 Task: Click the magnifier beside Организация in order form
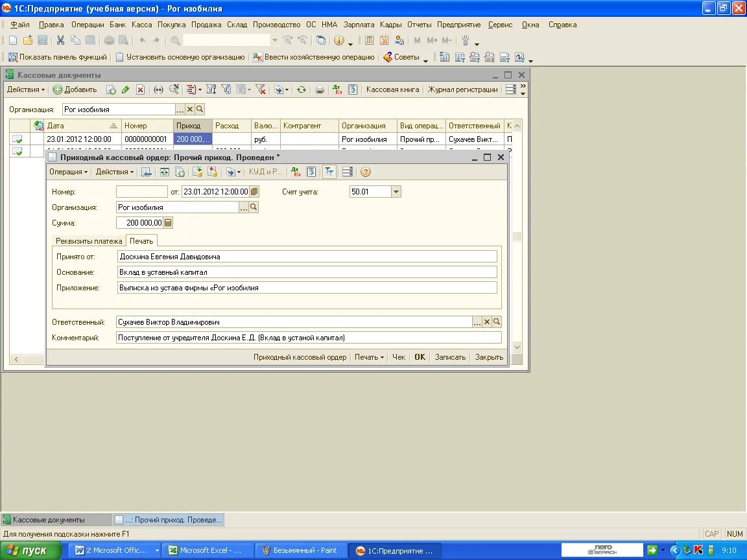(254, 207)
